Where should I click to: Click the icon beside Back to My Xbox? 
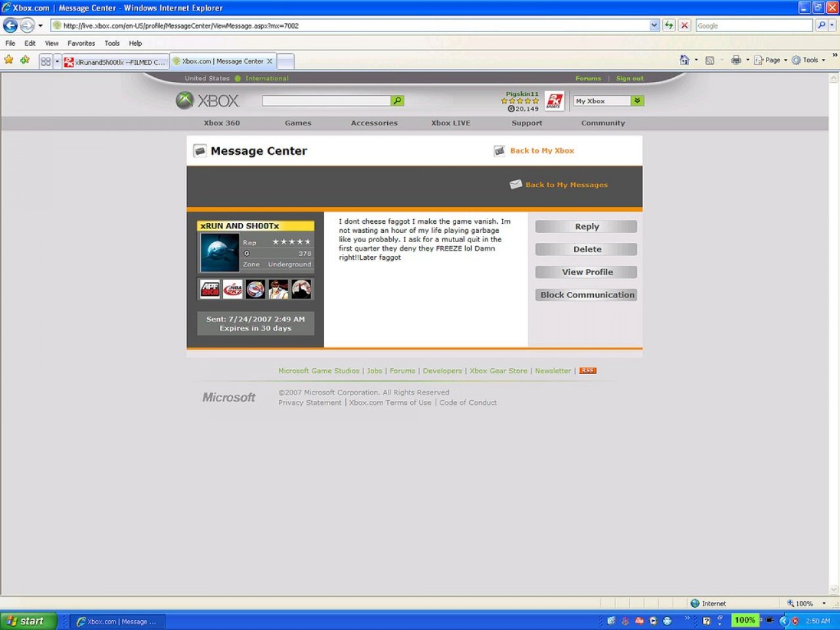(x=499, y=151)
